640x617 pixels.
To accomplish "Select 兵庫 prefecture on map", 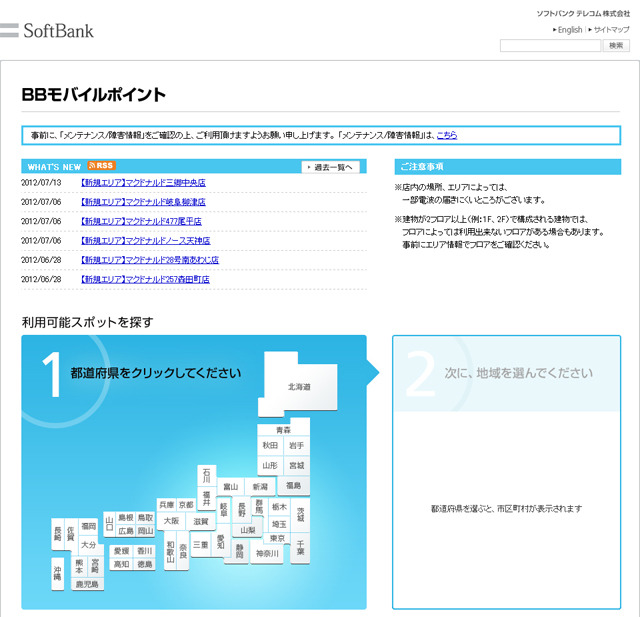I will pos(167,505).
